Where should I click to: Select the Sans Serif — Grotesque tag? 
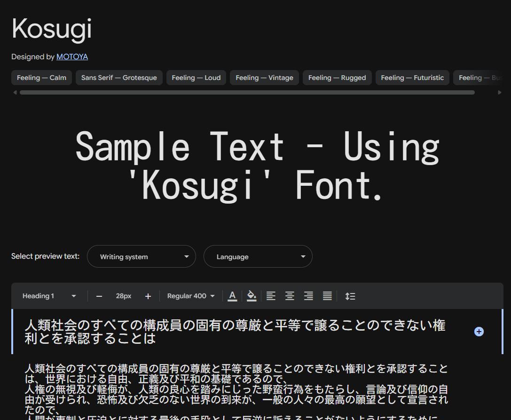point(119,78)
